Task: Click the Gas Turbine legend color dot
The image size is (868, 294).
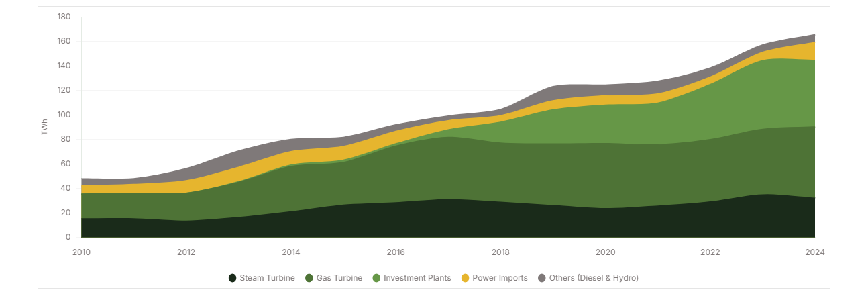Action: pos(309,278)
